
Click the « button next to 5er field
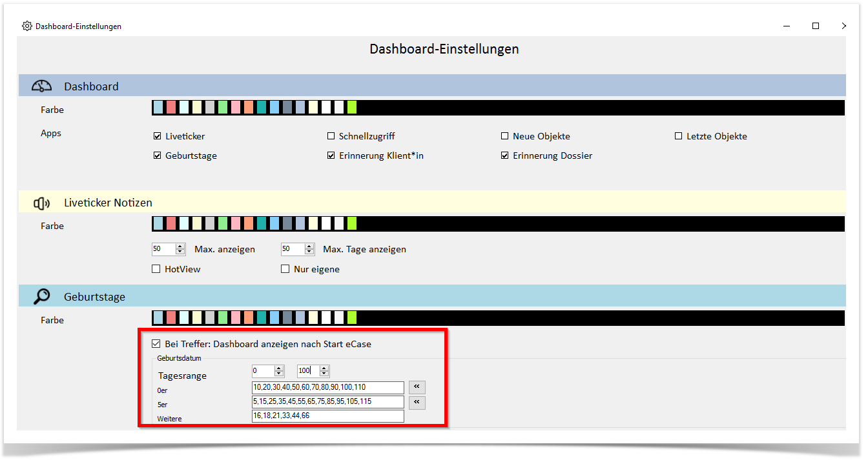(x=417, y=402)
